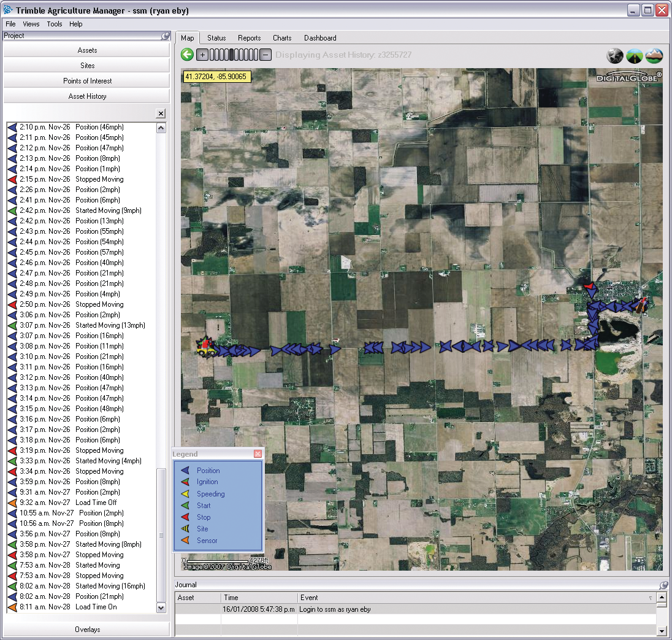Click the yellow Speeding legend icon
The width and height of the screenshot is (672, 640).
point(185,494)
